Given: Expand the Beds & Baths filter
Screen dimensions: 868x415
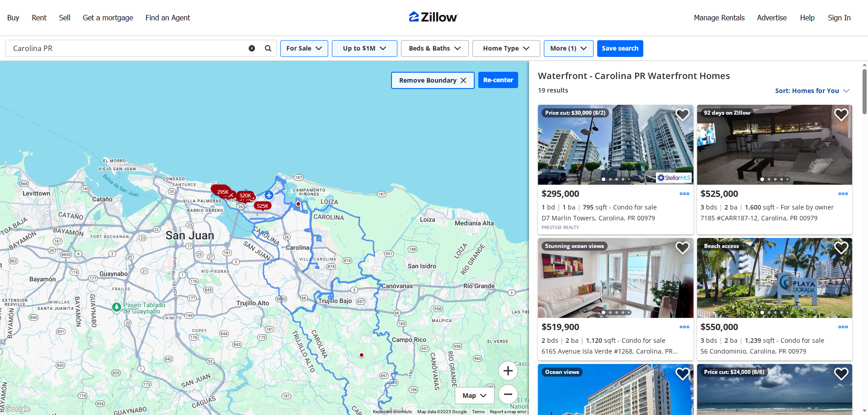Looking at the screenshot, I should pos(435,48).
